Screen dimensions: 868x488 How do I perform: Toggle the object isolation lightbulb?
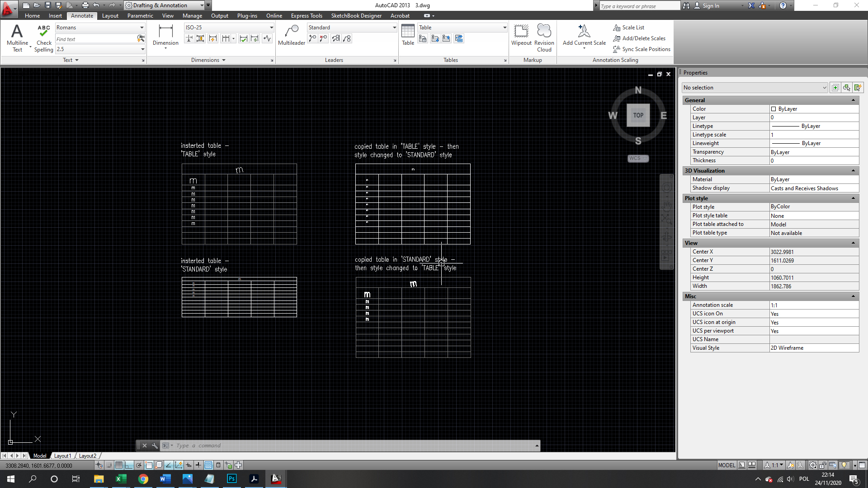(x=844, y=465)
